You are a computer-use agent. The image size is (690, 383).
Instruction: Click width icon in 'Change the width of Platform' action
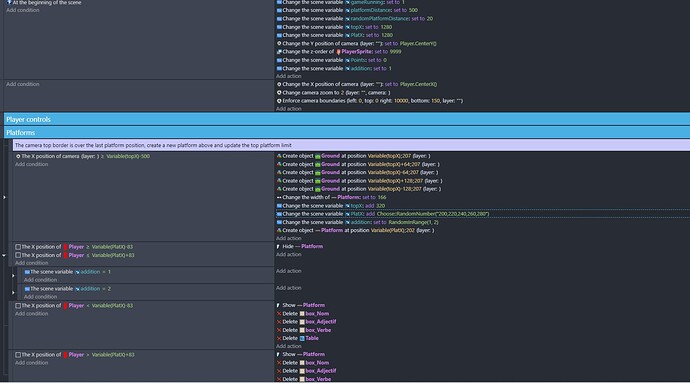point(279,197)
